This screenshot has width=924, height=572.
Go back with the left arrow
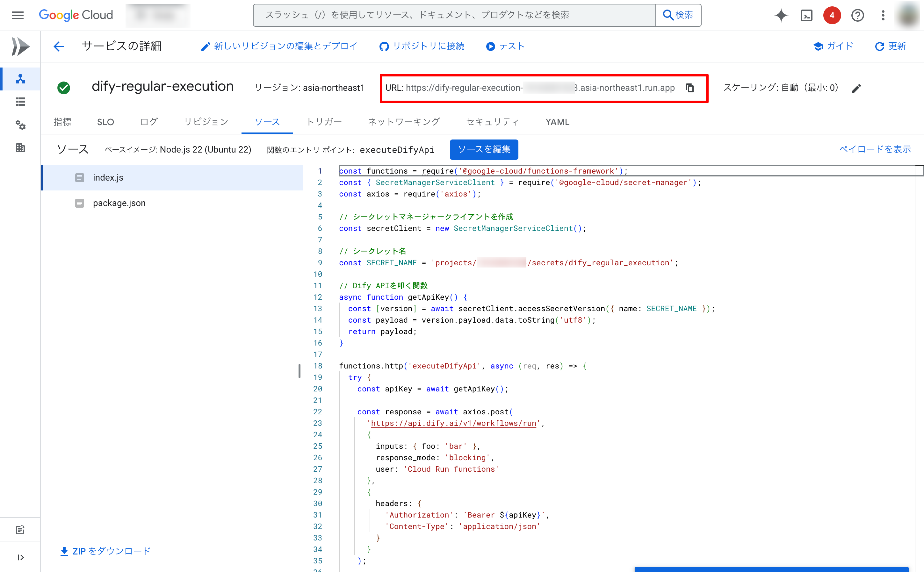point(59,46)
